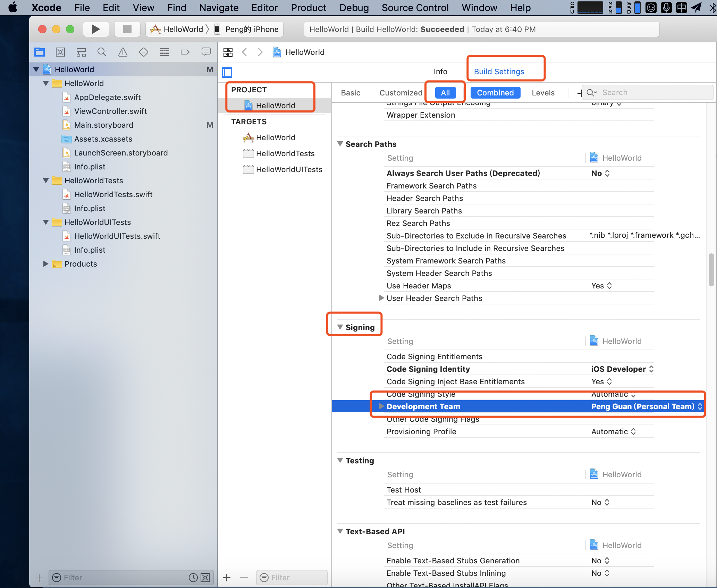The image size is (717, 588).
Task: Expand User Header Search Paths row
Action: pos(381,298)
